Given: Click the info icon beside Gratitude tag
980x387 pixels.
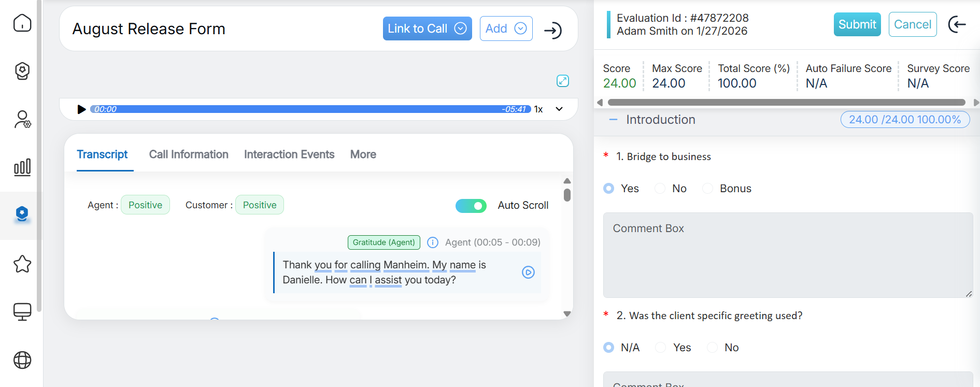Looking at the screenshot, I should [x=433, y=242].
